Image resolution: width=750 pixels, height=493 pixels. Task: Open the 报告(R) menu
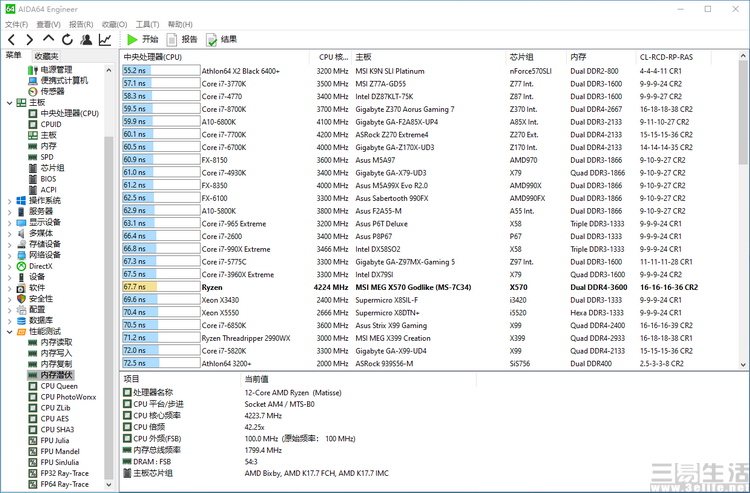81,24
